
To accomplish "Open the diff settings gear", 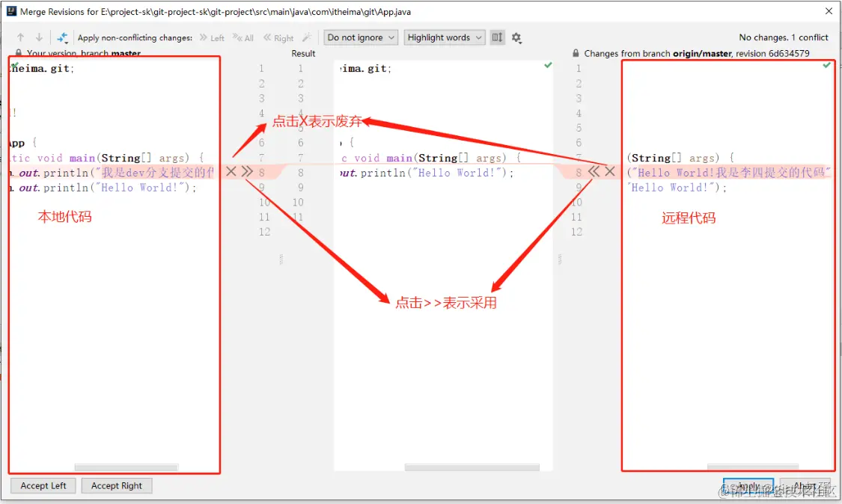I will [516, 37].
